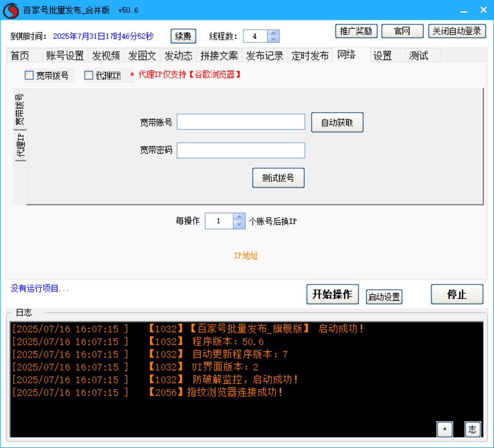Click the plus button in the log
Image resolution: width=494 pixels, height=448 pixels.
(444, 429)
